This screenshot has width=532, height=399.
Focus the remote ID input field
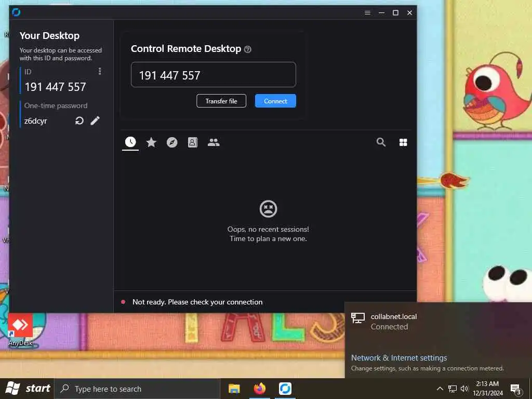214,75
